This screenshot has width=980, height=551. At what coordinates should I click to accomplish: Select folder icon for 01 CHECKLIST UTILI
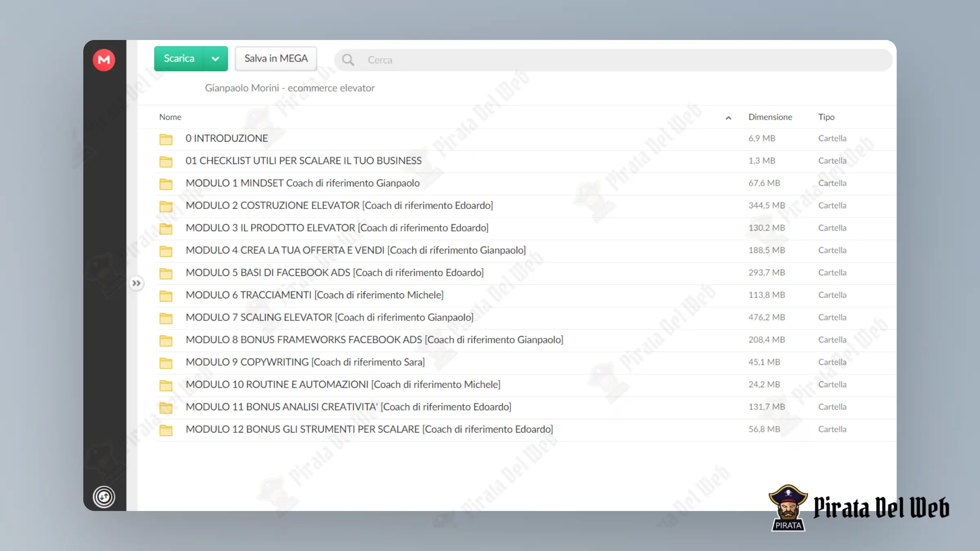click(x=166, y=161)
